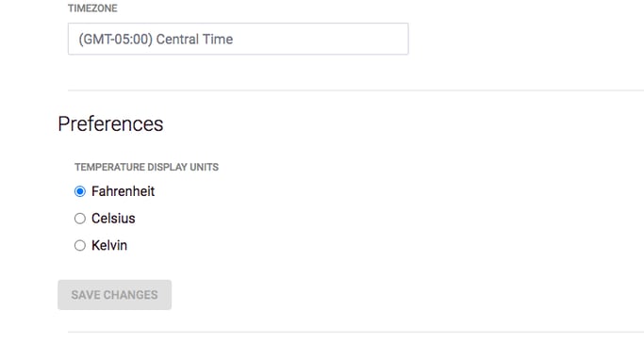Click the "Central Time" words in timezone box
The height and width of the screenshot is (343, 644).
194,40
